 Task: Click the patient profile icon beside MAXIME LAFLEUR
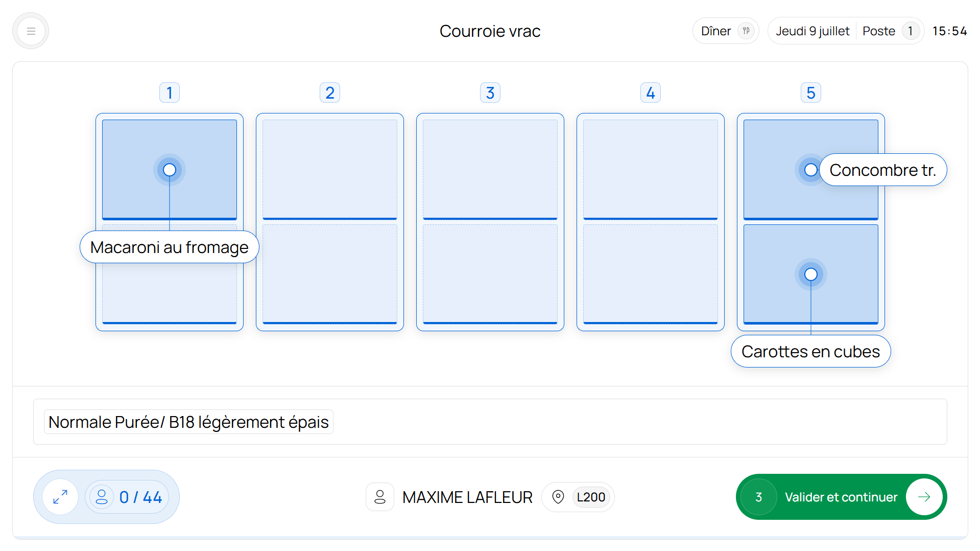coord(380,497)
